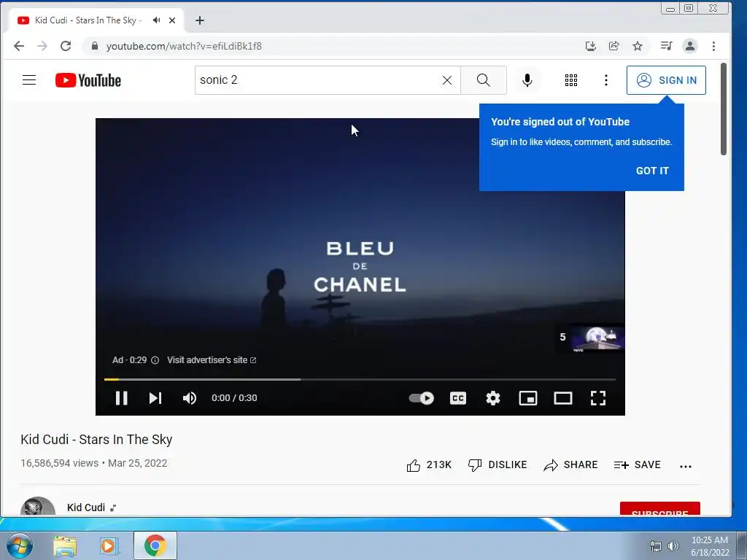This screenshot has height=560, width=747.
Task: Run search with magnifier button
Action: click(x=483, y=80)
